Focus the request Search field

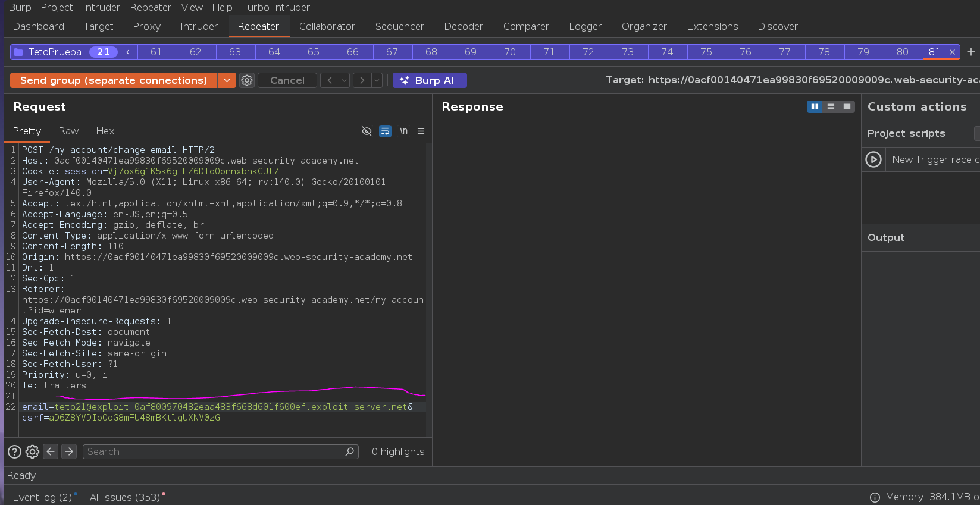[221, 451]
